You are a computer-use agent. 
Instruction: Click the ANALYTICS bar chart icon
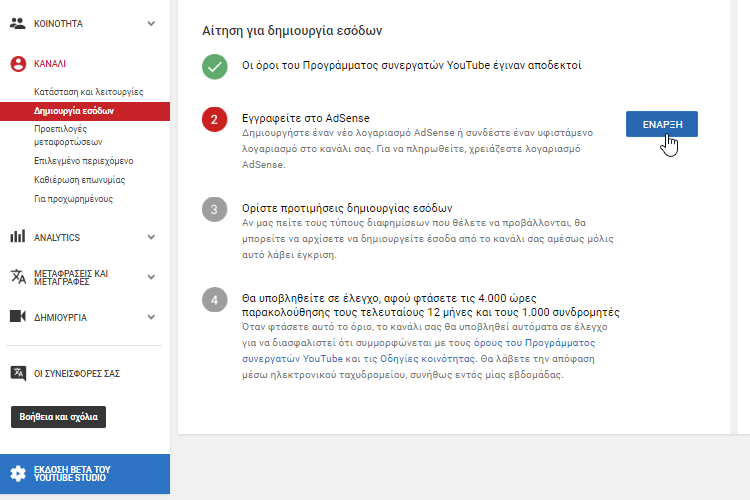pos(18,236)
